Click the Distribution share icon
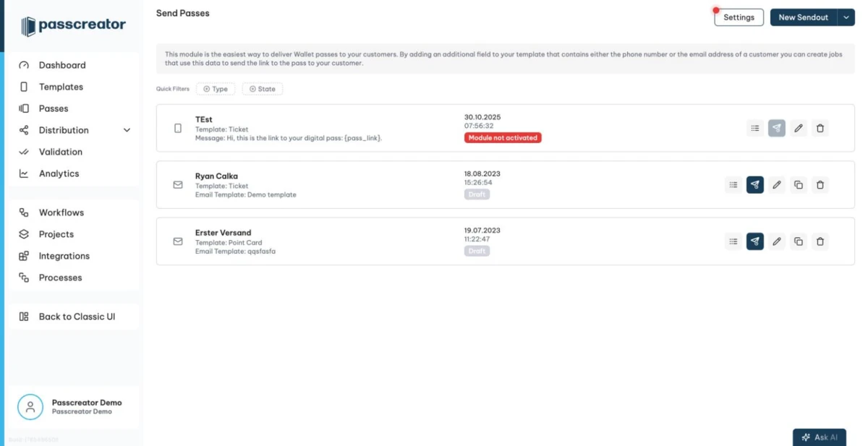 (x=24, y=130)
